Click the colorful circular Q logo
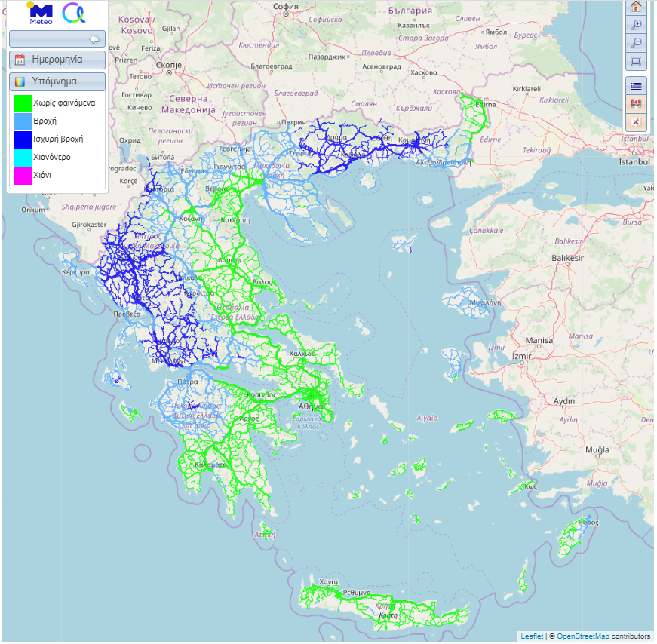 [x=74, y=13]
